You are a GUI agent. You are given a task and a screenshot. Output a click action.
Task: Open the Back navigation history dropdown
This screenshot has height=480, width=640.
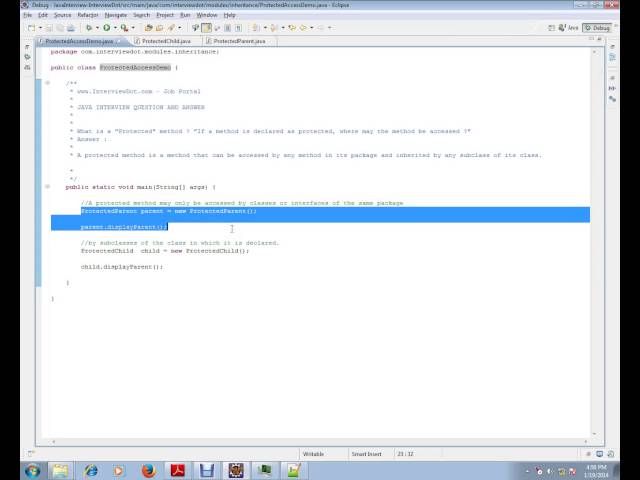click(311, 28)
